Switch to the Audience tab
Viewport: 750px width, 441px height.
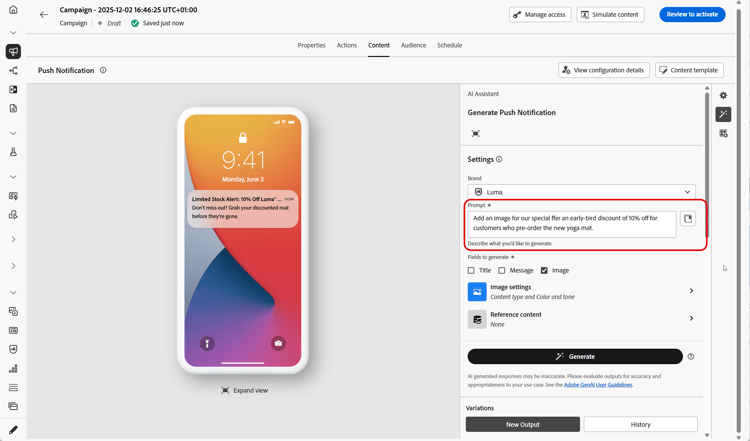coord(413,45)
